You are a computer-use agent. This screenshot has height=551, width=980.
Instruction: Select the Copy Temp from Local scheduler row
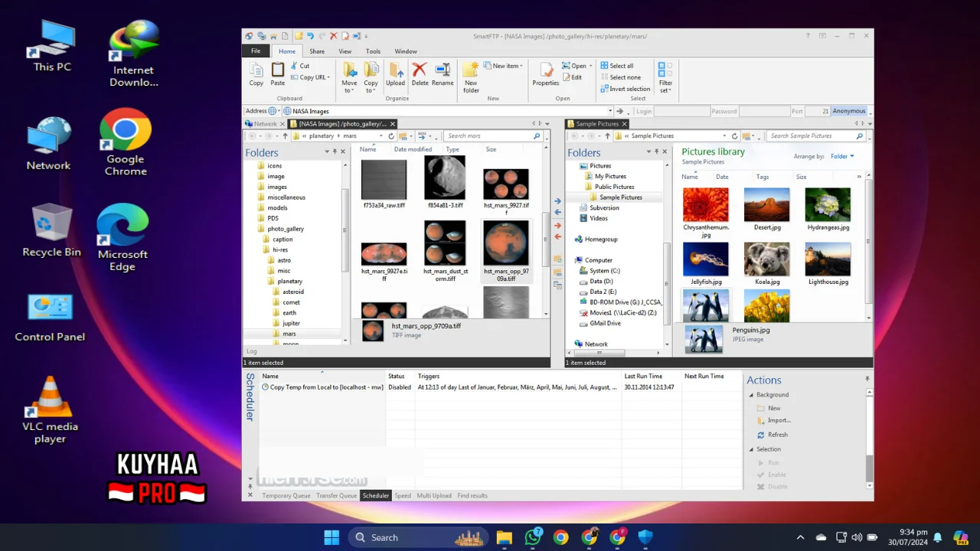point(501,387)
